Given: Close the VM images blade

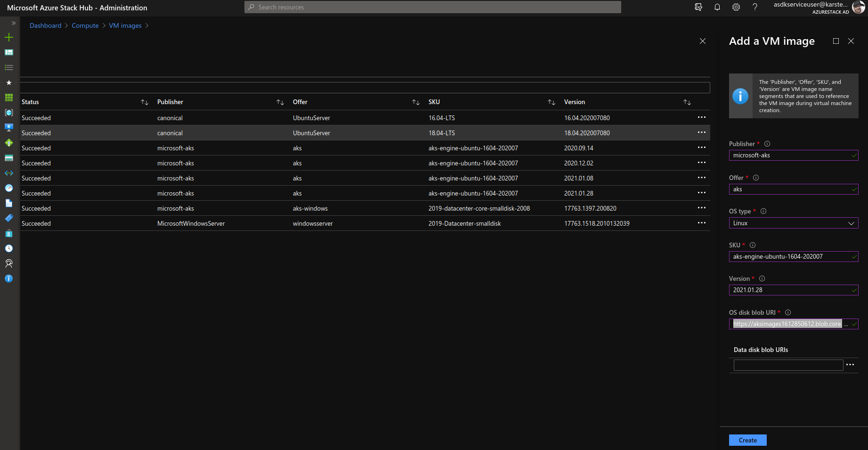Looking at the screenshot, I should pos(703,41).
